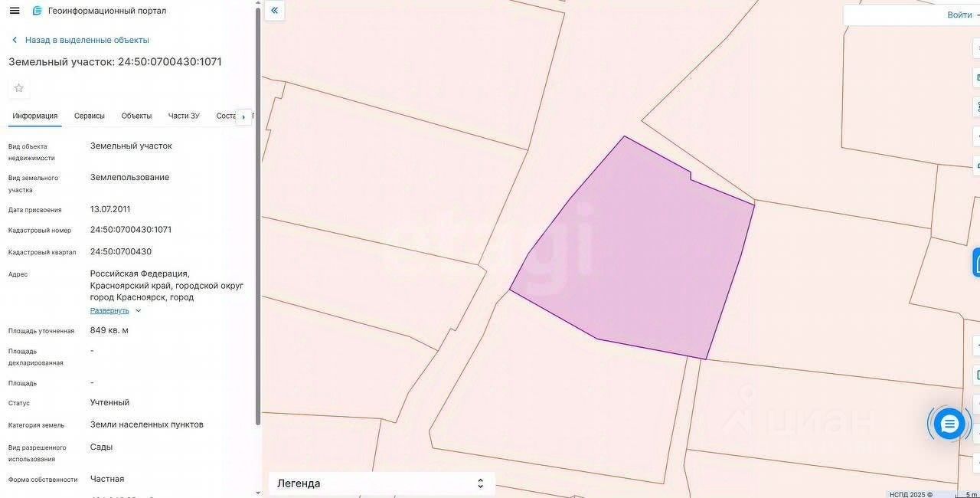The height and width of the screenshot is (498, 980).
Task: Open the chat support bubble
Action: pyautogui.click(x=950, y=424)
